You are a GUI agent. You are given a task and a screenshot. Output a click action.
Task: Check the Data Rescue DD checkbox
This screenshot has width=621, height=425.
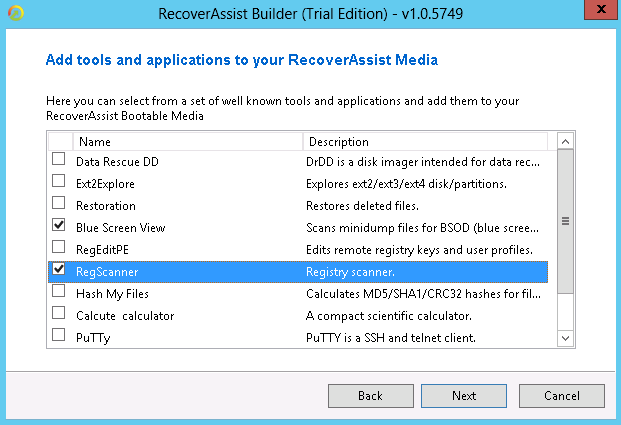click(59, 159)
